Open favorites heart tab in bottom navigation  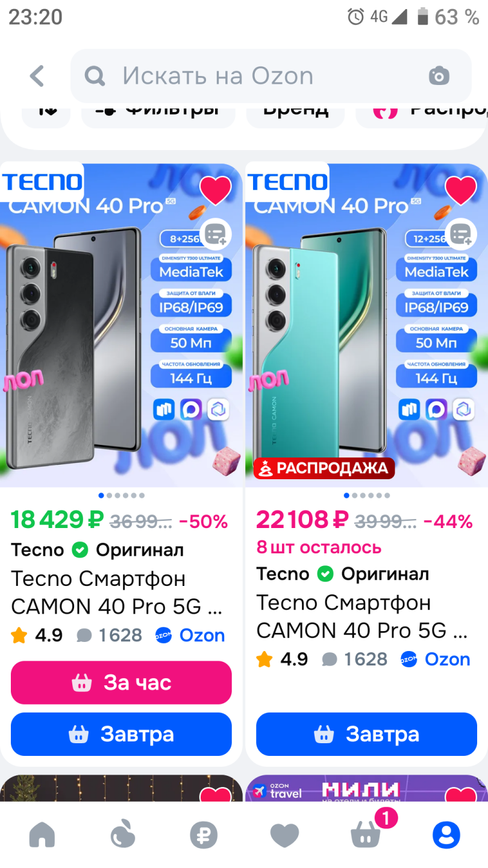pyautogui.click(x=284, y=835)
